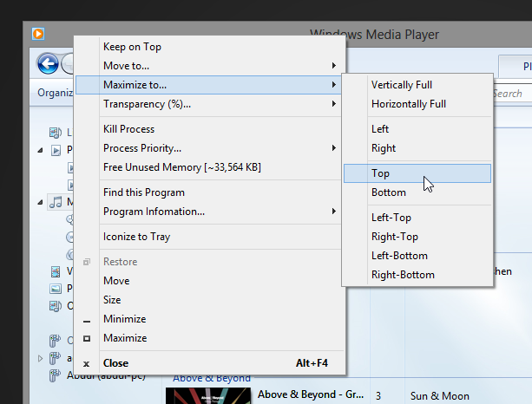
Task: Click the square icon beside Maximize
Action: (87, 338)
